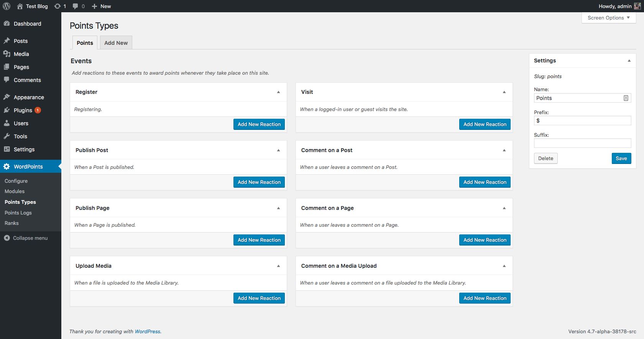Open the Configure submenu item

16,181
